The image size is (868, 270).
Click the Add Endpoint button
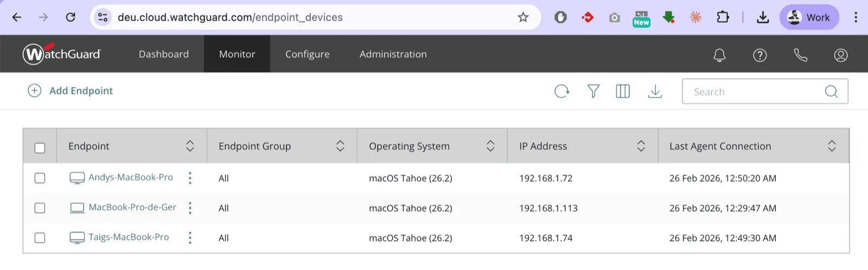(71, 91)
